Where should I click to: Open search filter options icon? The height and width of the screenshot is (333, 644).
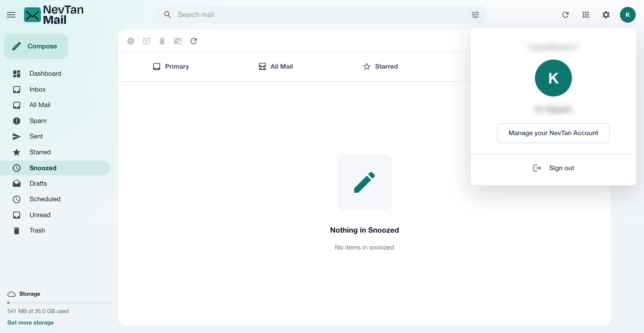point(475,15)
